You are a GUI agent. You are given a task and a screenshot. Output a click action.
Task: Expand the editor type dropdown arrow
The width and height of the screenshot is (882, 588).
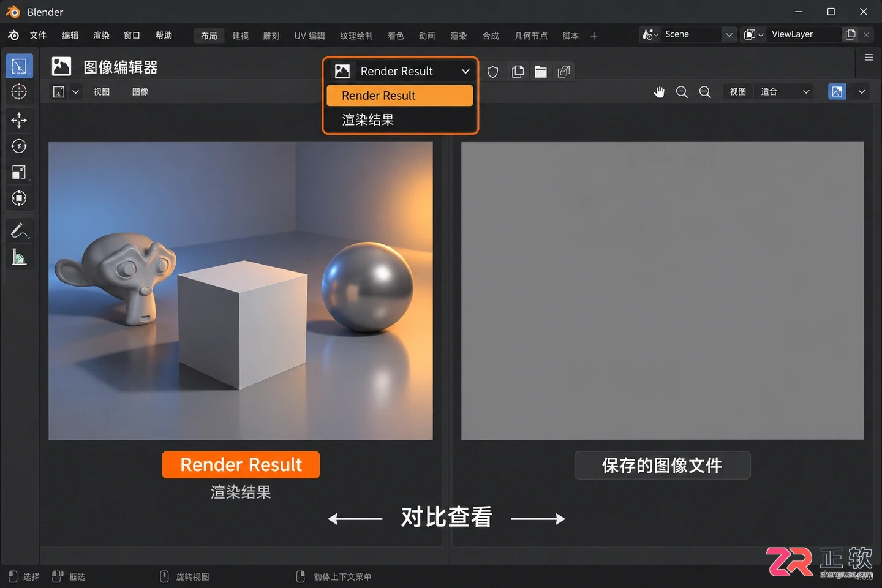(x=75, y=92)
